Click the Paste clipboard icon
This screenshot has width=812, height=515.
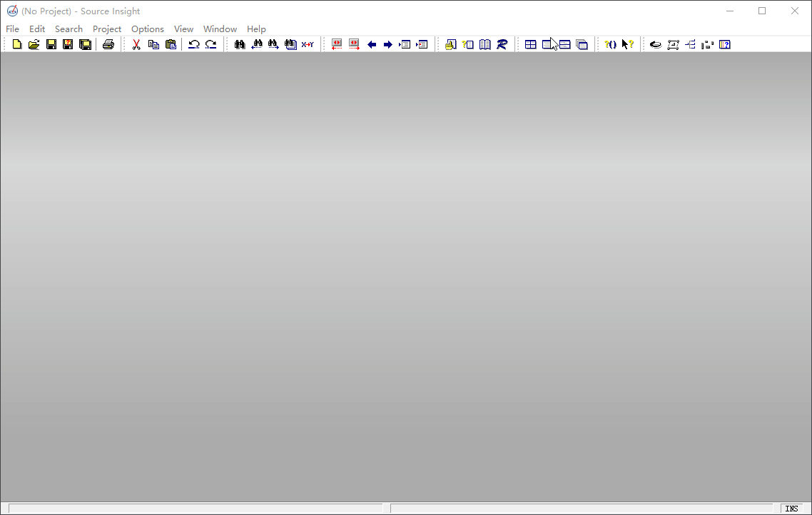pyautogui.click(x=171, y=44)
